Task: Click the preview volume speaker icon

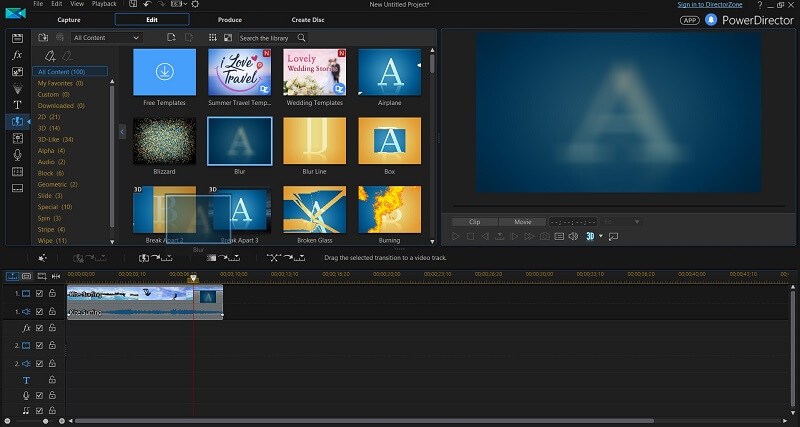Action: coord(573,236)
